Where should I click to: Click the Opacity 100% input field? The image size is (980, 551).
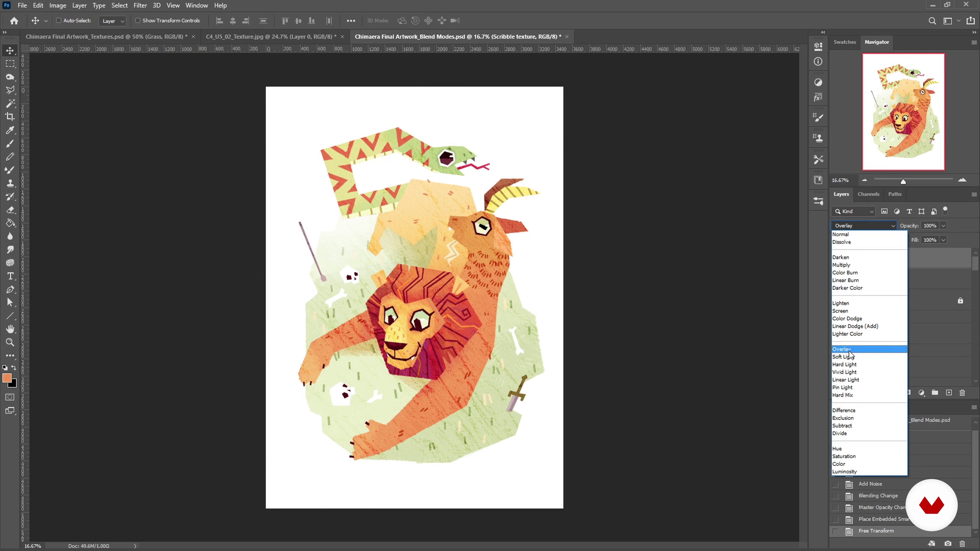[930, 226]
